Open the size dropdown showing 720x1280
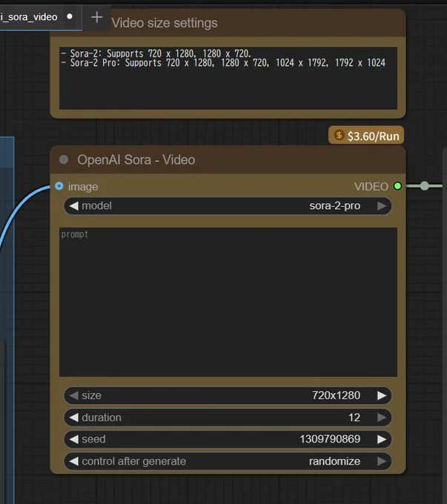This screenshot has width=447, height=504. click(x=228, y=395)
